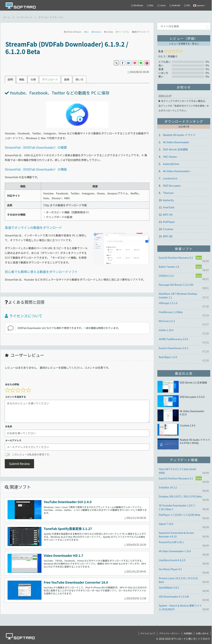Open Thorium ranking link
Viewport: 212px width, 644px height.
coord(168,193)
